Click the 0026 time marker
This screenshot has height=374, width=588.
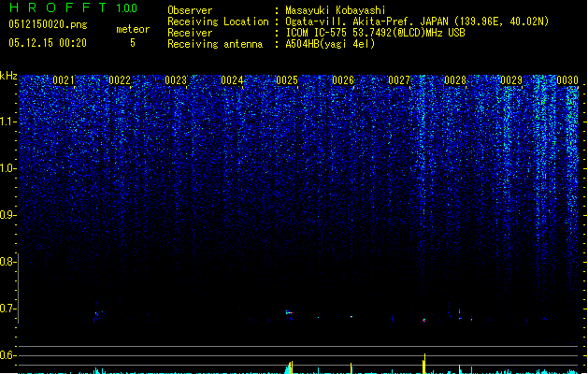pos(343,80)
